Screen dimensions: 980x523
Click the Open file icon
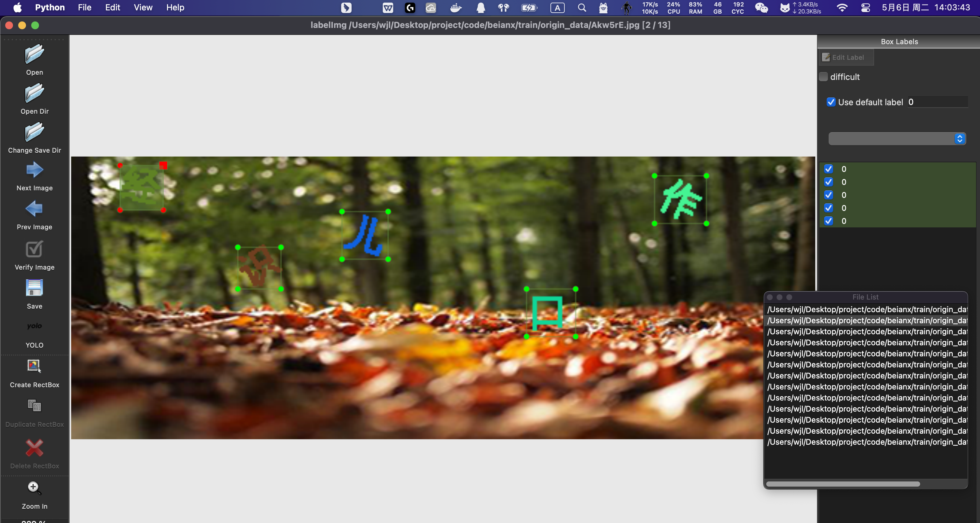34,55
